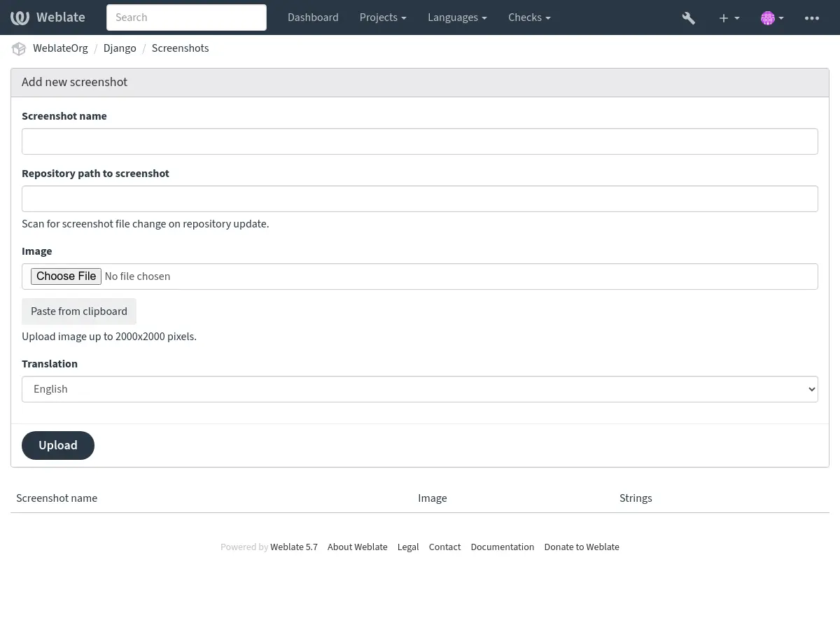Viewport: 840px width, 625px height.
Task: Open Documentation footer link
Action: coord(502,547)
